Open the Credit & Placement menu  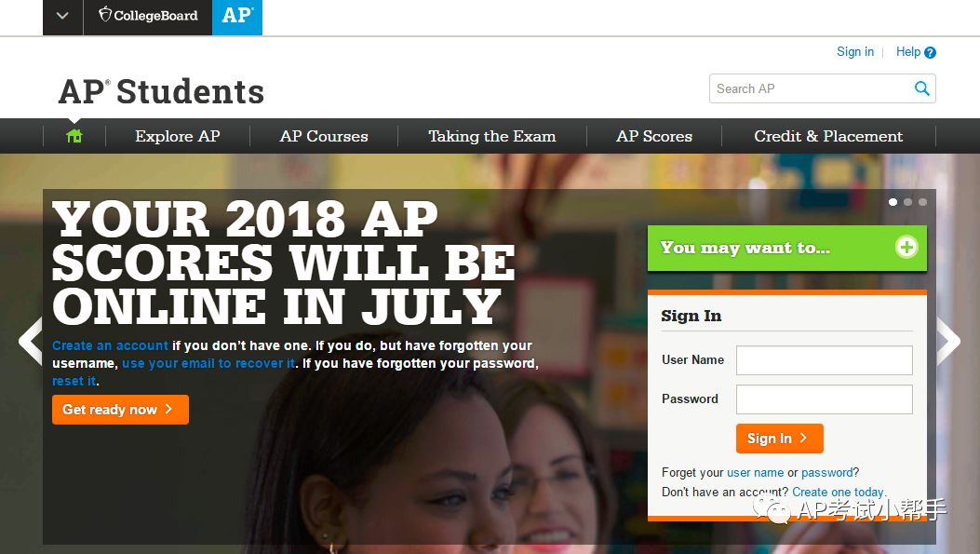[828, 136]
